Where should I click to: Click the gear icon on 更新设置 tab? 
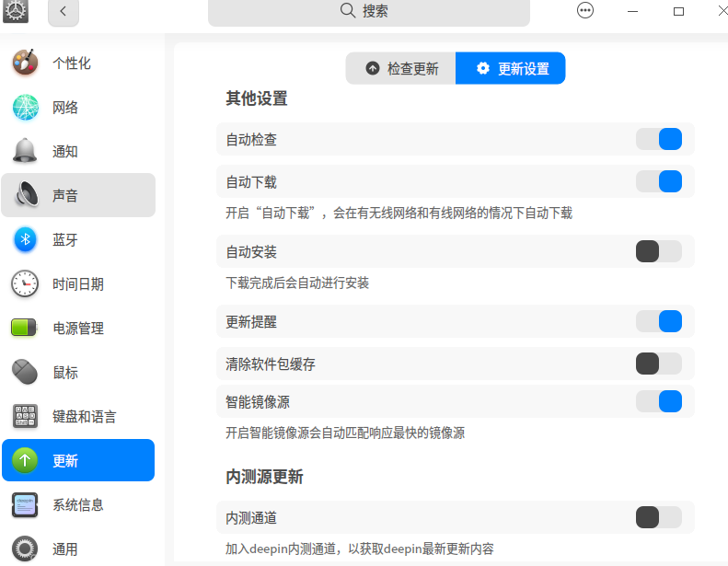483,68
